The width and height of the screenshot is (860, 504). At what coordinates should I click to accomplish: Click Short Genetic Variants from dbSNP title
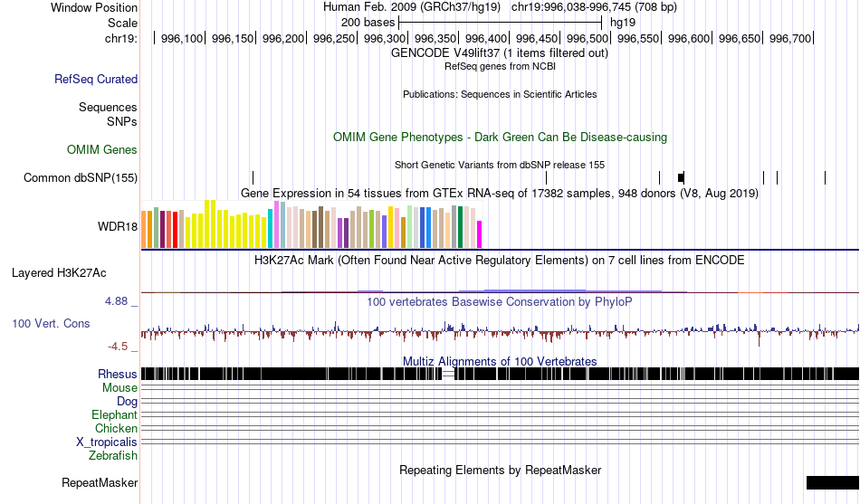(x=500, y=165)
